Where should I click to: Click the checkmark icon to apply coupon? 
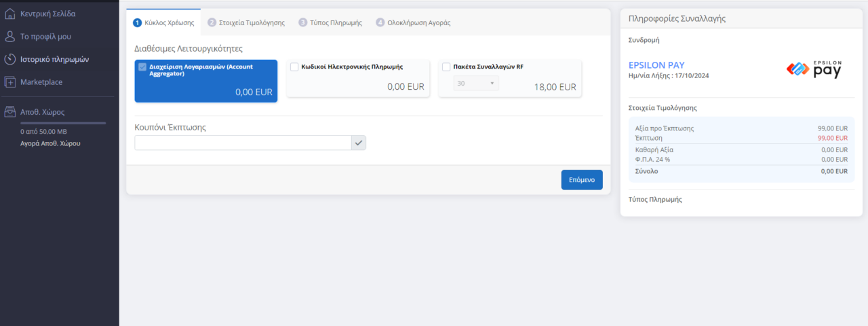(359, 143)
